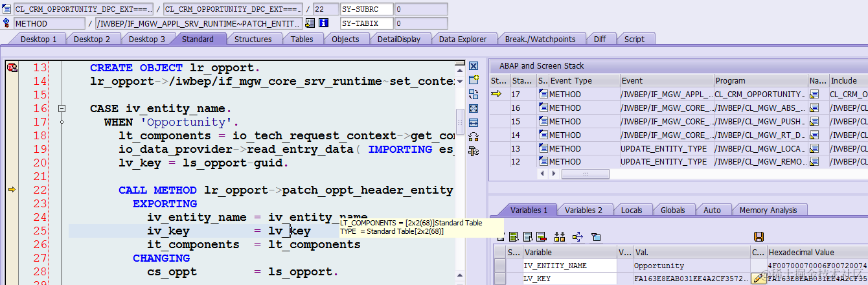The image size is (868, 285).
Task: Select the row marker for LV_KEY
Action: tap(499, 279)
